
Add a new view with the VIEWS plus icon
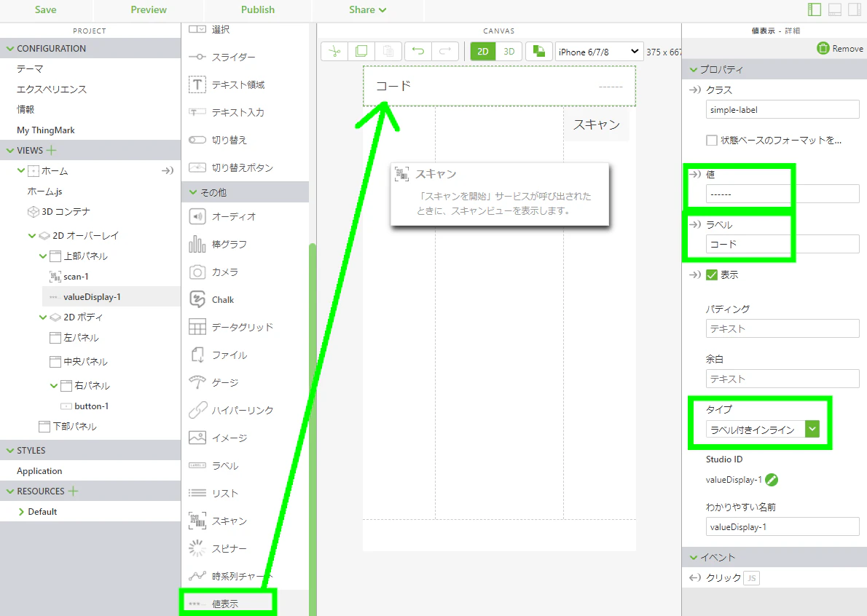[x=52, y=150]
